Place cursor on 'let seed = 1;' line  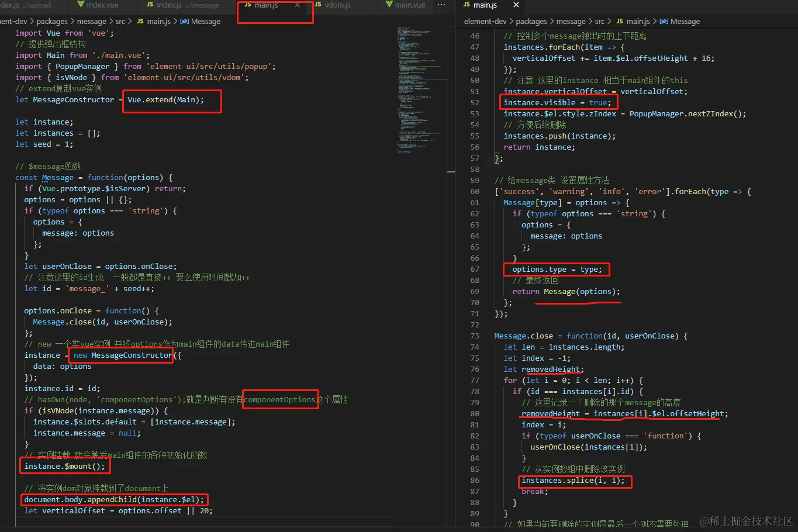[44, 144]
